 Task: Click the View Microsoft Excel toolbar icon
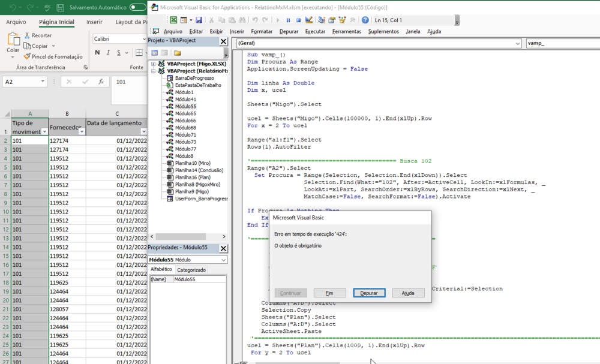click(173, 20)
